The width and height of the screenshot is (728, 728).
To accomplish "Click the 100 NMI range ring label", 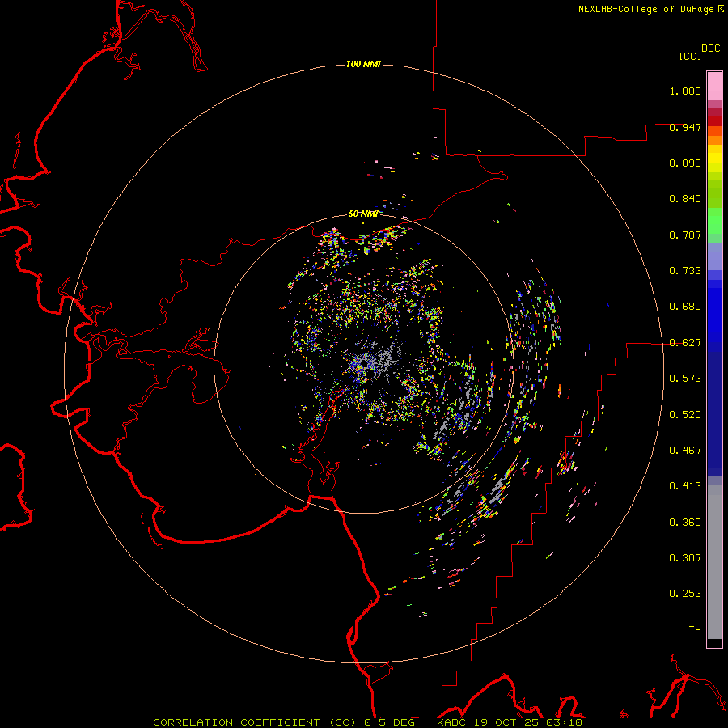I will click(x=363, y=64).
